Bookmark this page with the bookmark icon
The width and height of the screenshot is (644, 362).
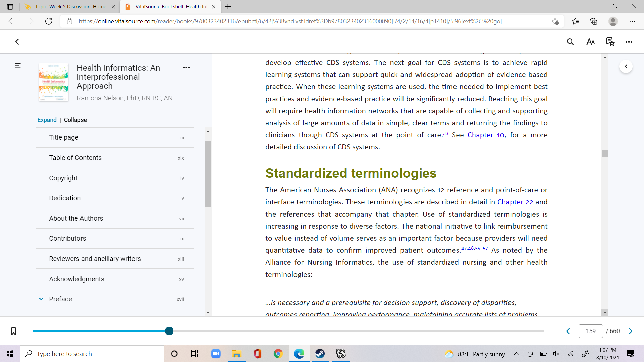pyautogui.click(x=13, y=331)
